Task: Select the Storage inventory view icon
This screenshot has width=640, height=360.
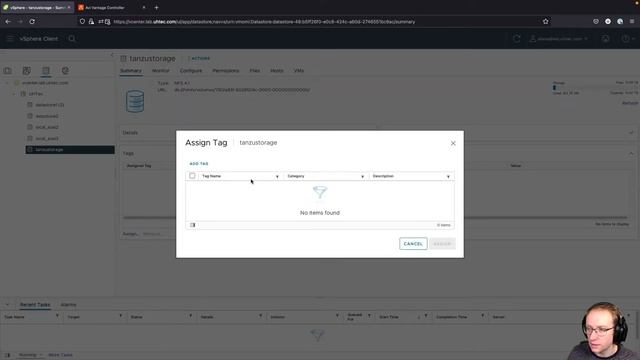Action: click(46, 71)
